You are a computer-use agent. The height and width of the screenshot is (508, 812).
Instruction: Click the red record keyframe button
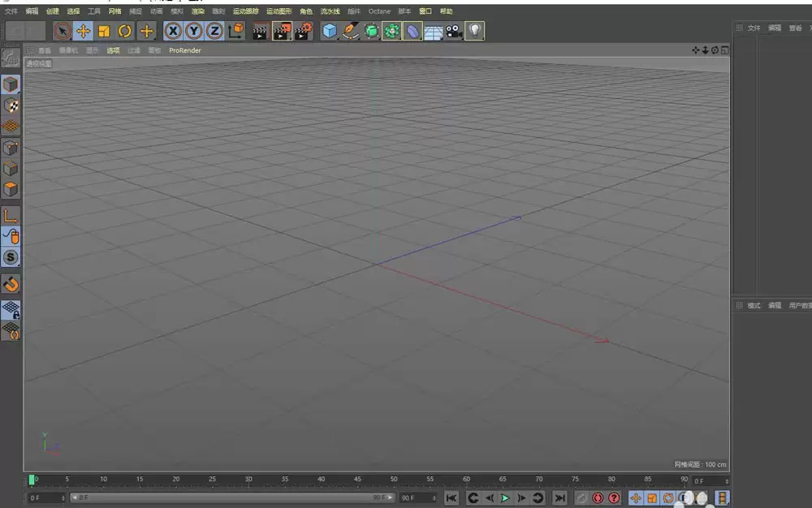pyautogui.click(x=598, y=498)
